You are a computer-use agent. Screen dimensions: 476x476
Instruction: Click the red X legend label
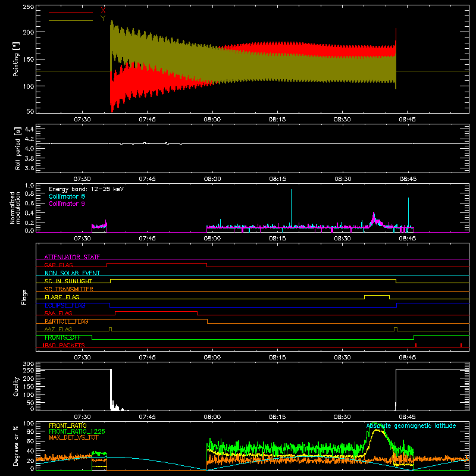click(103, 10)
